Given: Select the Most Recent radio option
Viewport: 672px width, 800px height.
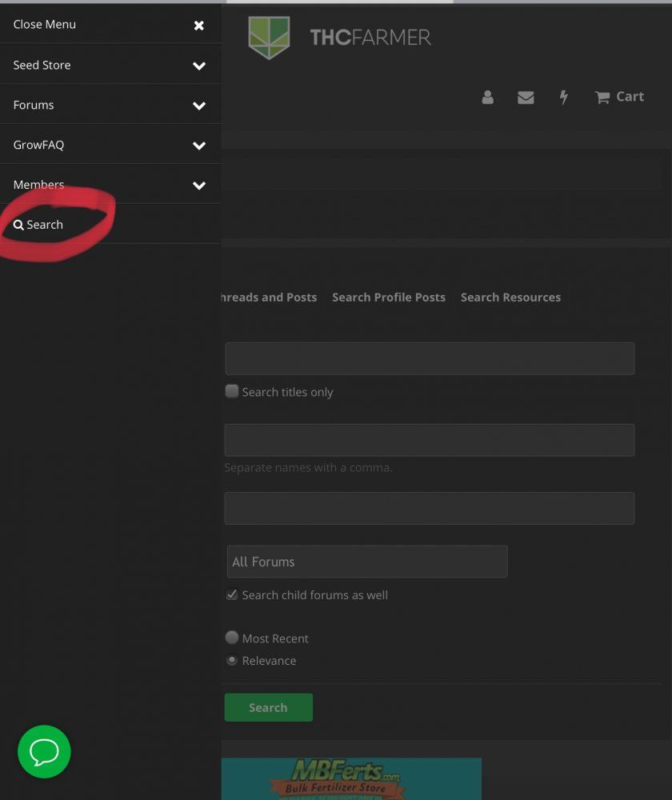Looking at the screenshot, I should (x=232, y=638).
